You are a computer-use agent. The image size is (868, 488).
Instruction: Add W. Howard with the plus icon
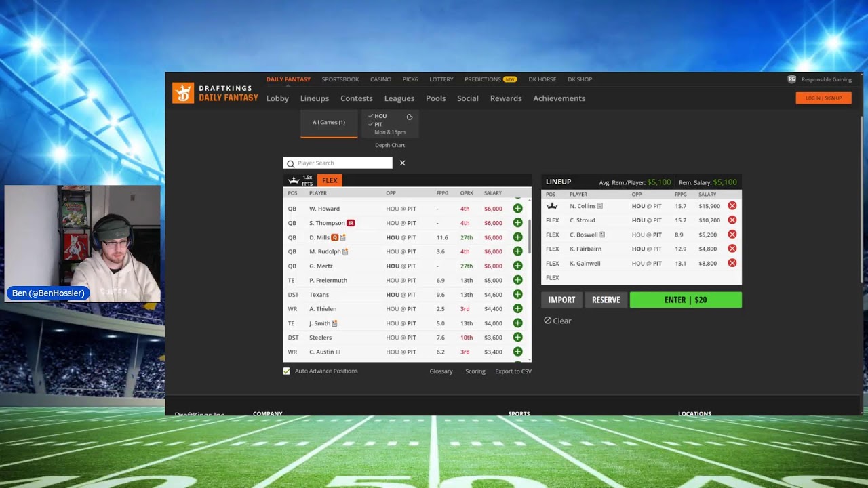click(517, 209)
